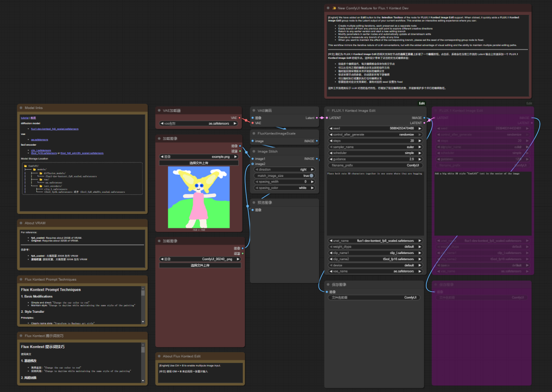
Task: Open the direction dropdown in Image Stitch
Action: [x=284, y=170]
